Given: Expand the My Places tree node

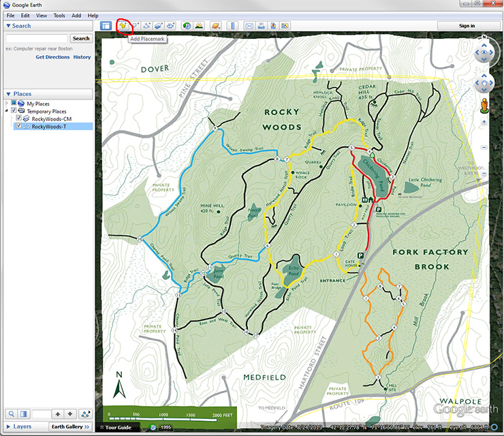Looking at the screenshot, I should click(x=6, y=104).
